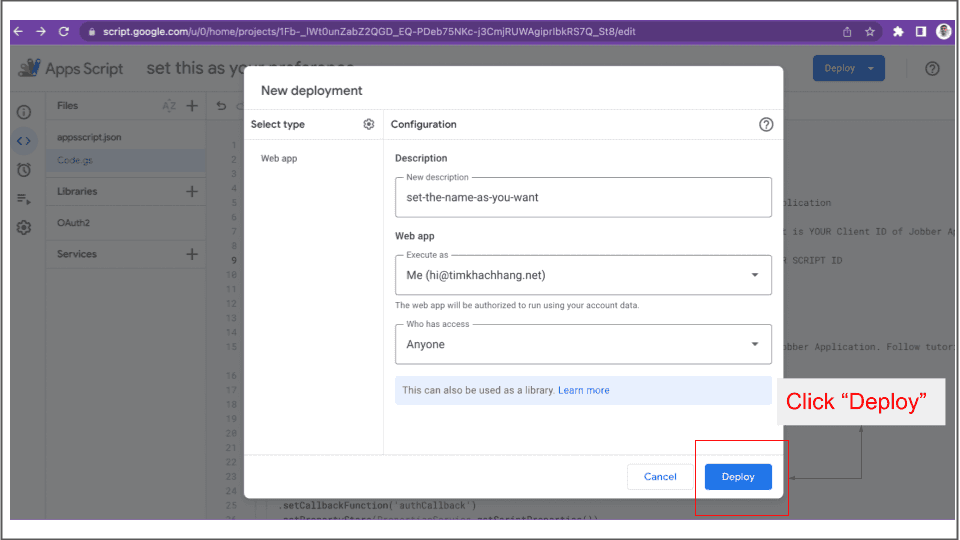The height and width of the screenshot is (540, 960).
Task: Click the blue Deploy button in dialog
Action: click(x=738, y=477)
